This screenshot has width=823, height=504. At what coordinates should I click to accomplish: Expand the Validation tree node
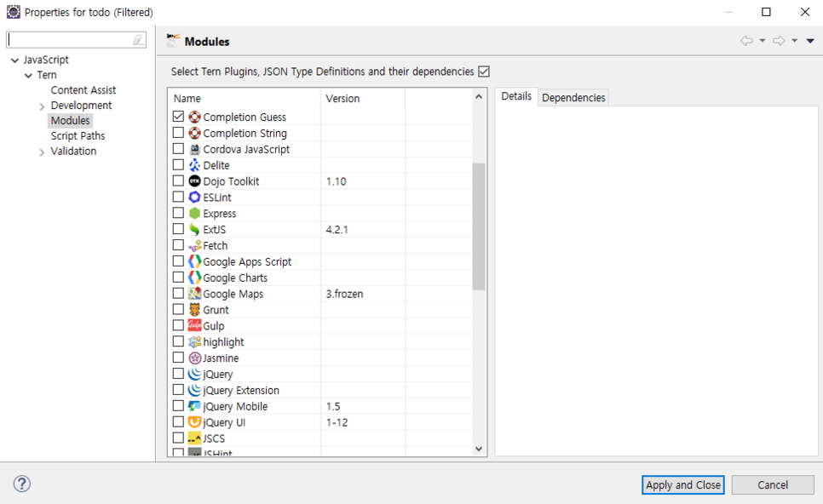pyautogui.click(x=42, y=152)
